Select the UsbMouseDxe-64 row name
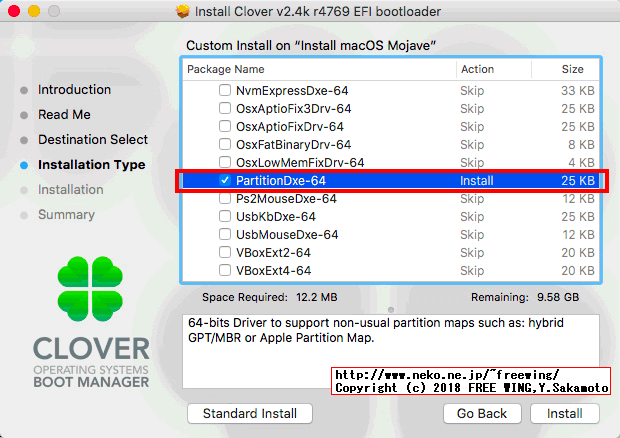The width and height of the screenshot is (620, 438). pyautogui.click(x=287, y=234)
